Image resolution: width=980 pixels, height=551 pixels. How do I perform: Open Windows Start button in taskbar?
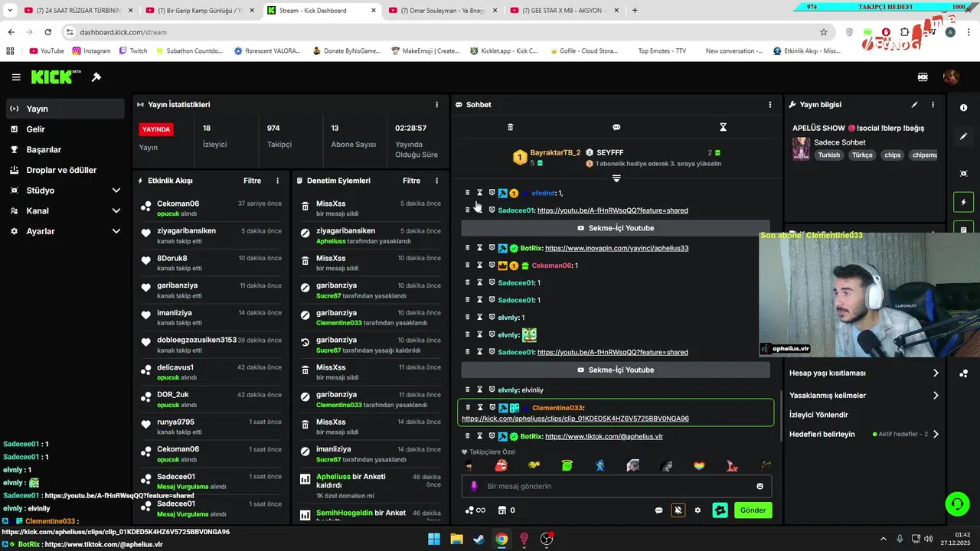pyautogui.click(x=433, y=539)
